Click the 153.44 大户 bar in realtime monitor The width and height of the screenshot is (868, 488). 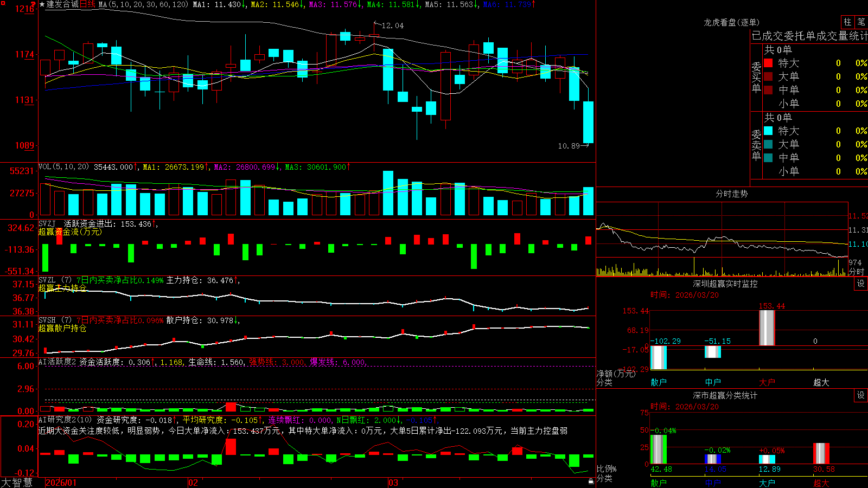pyautogui.click(x=767, y=328)
